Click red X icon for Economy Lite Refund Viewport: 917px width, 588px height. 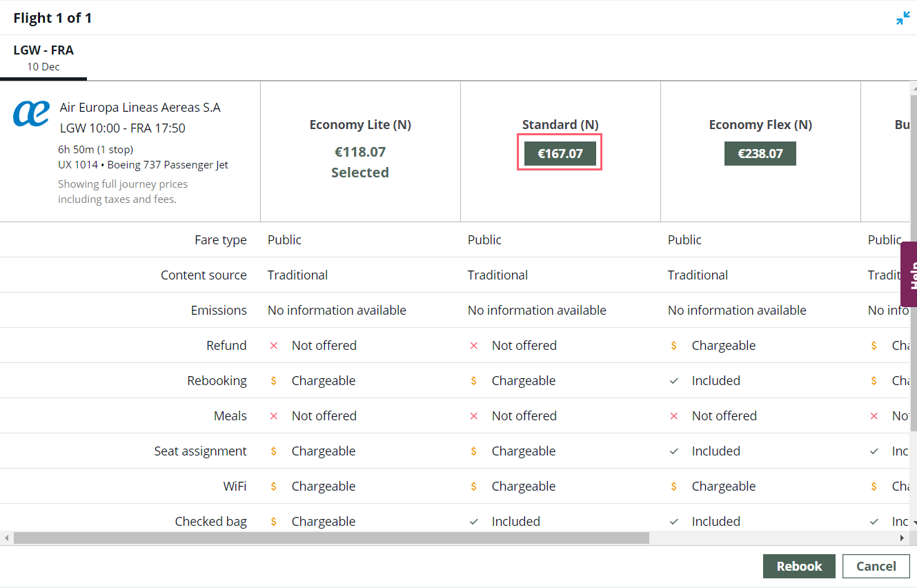coord(274,346)
